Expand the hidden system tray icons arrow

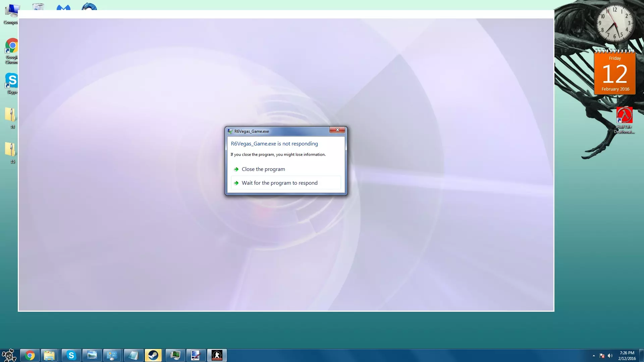(594, 356)
